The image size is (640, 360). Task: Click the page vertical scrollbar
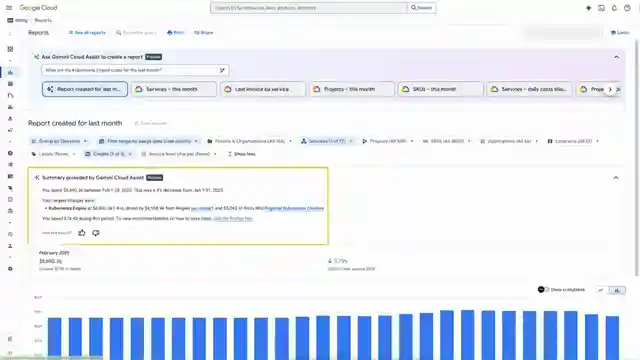pyautogui.click(x=637, y=158)
